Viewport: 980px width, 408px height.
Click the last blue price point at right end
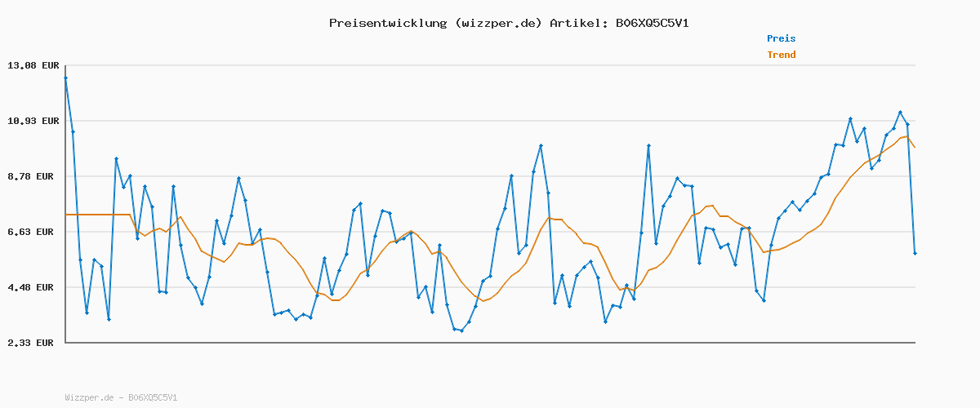[x=915, y=253]
